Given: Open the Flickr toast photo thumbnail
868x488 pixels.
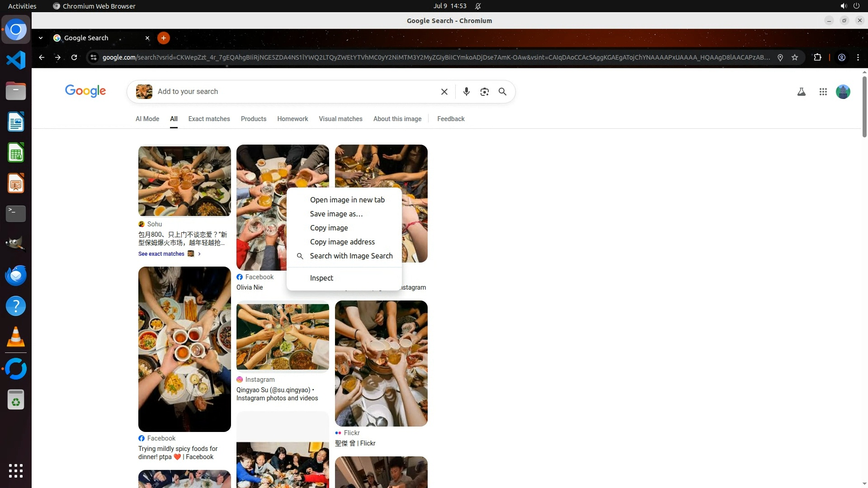Looking at the screenshot, I should coord(381,363).
